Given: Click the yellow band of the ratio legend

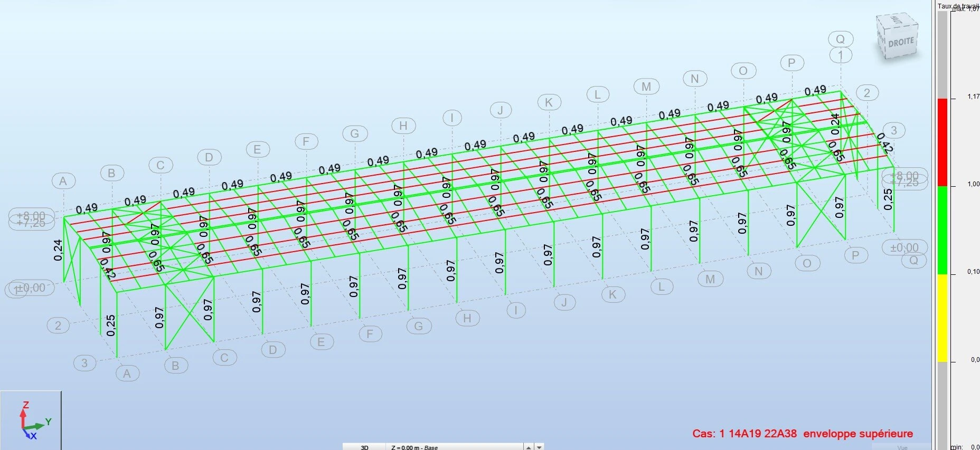Looking at the screenshot, I should (x=943, y=318).
